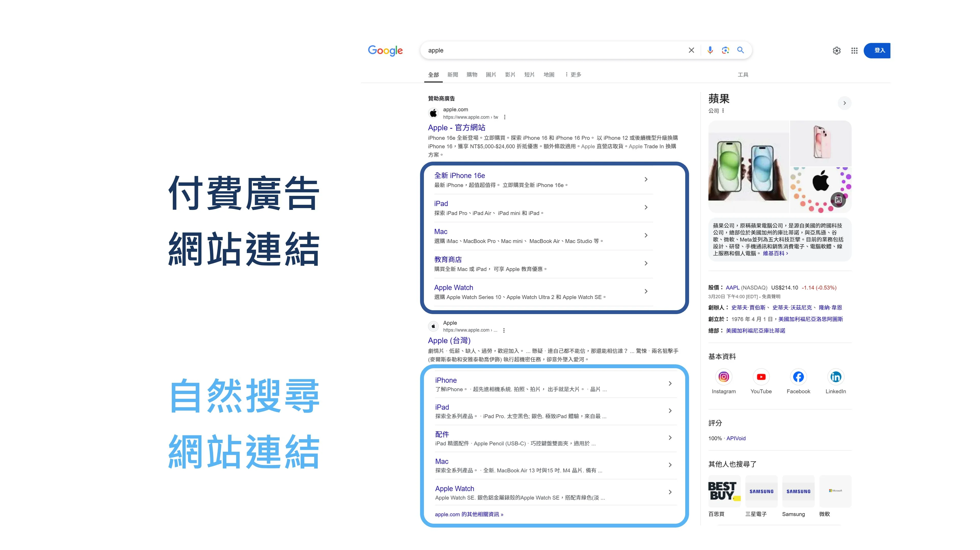Click into the search input field

tap(552, 50)
